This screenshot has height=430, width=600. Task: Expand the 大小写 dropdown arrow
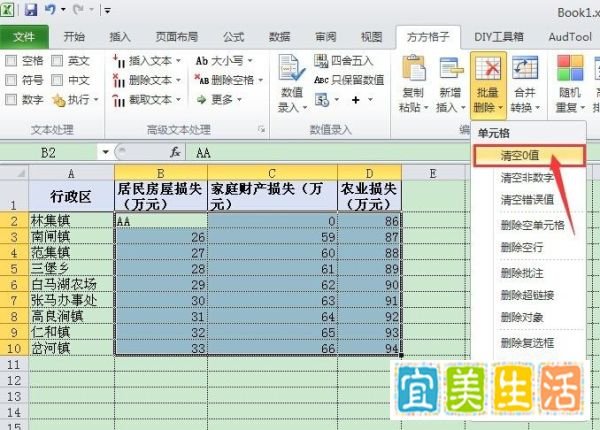[x=250, y=60]
